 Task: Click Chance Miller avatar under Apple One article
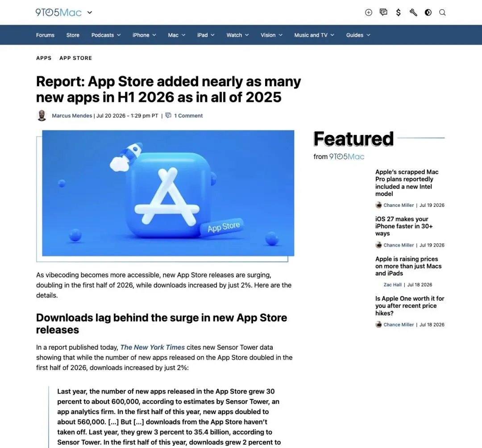(378, 324)
